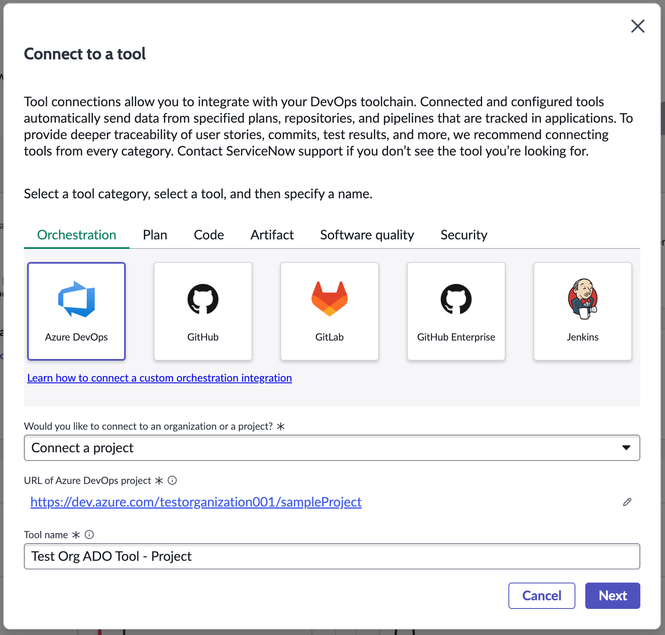Image resolution: width=665 pixels, height=635 pixels.
Task: Pick the GitLab tool card
Action: click(330, 311)
